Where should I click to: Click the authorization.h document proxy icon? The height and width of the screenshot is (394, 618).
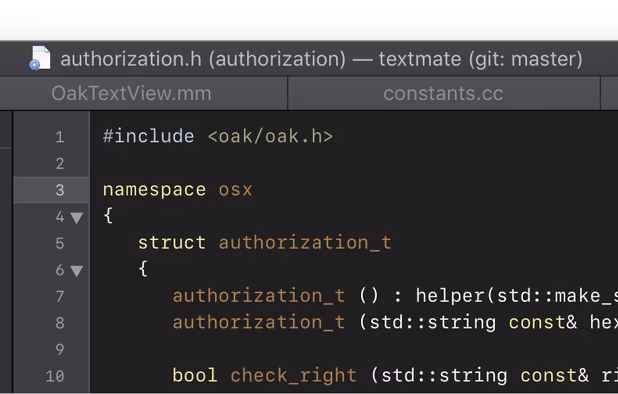click(x=40, y=58)
